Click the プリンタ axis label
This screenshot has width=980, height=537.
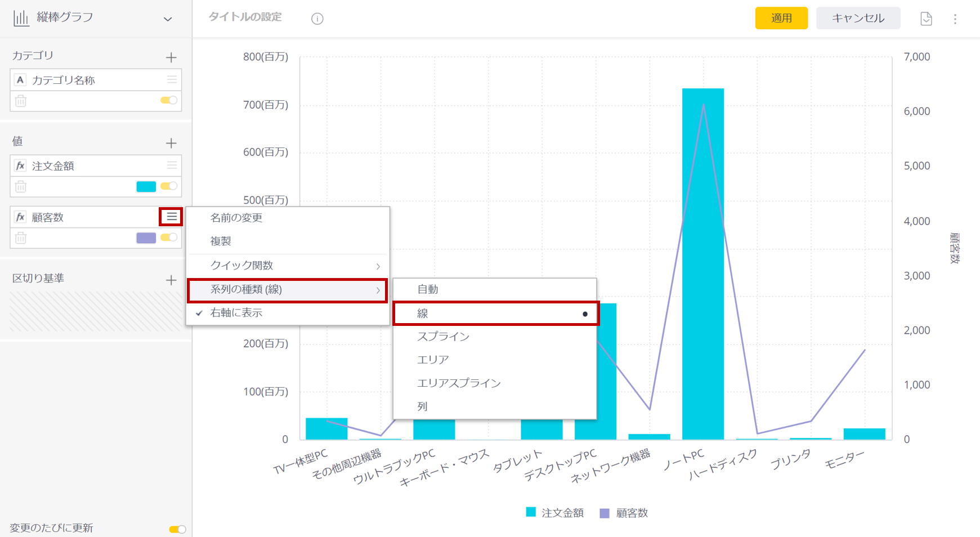(x=791, y=459)
